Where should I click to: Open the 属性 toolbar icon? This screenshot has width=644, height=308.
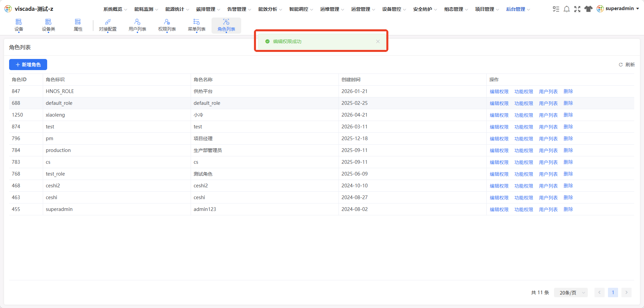(x=78, y=25)
